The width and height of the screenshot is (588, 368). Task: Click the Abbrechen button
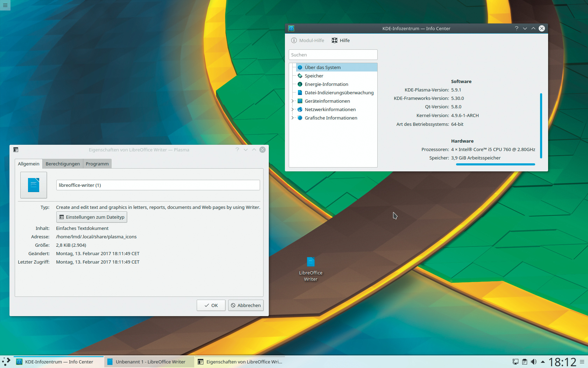[246, 305]
